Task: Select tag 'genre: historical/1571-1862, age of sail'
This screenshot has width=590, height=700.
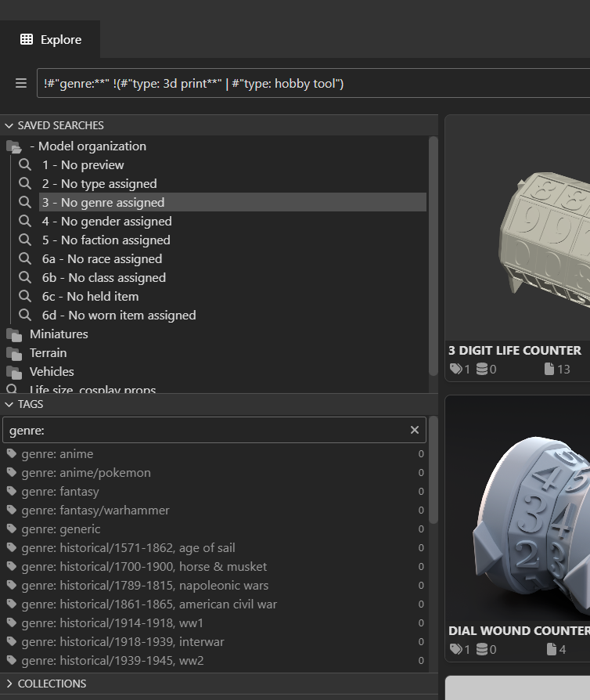Action: [128, 547]
